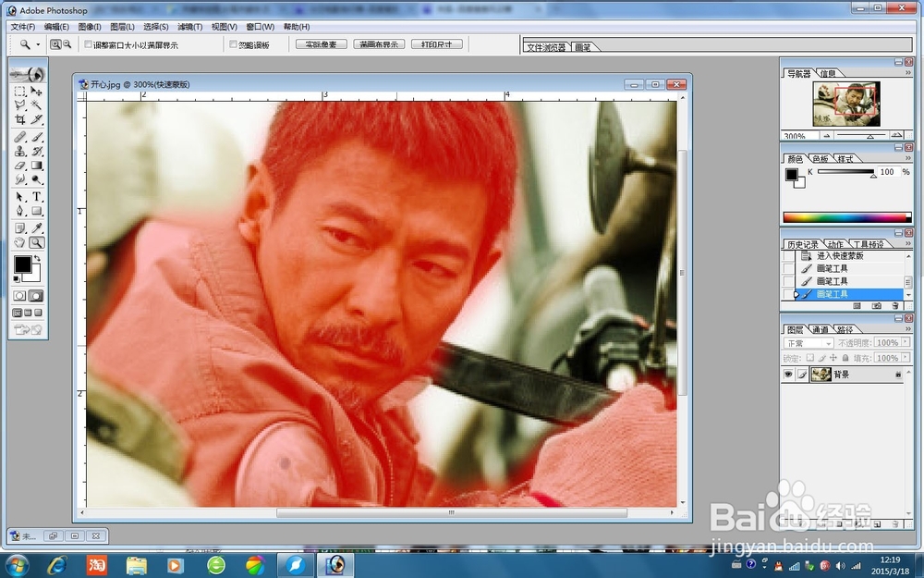This screenshot has height=578, width=924.
Task: Switch to the 动作 tab
Action: point(835,244)
